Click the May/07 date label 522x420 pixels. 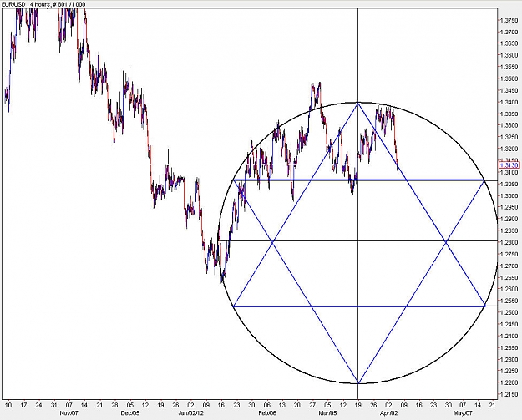click(x=463, y=413)
